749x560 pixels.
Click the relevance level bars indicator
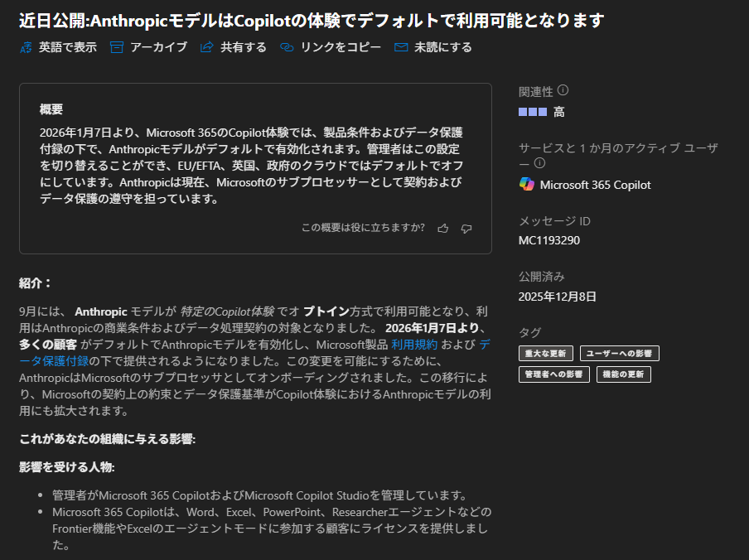[533, 111]
